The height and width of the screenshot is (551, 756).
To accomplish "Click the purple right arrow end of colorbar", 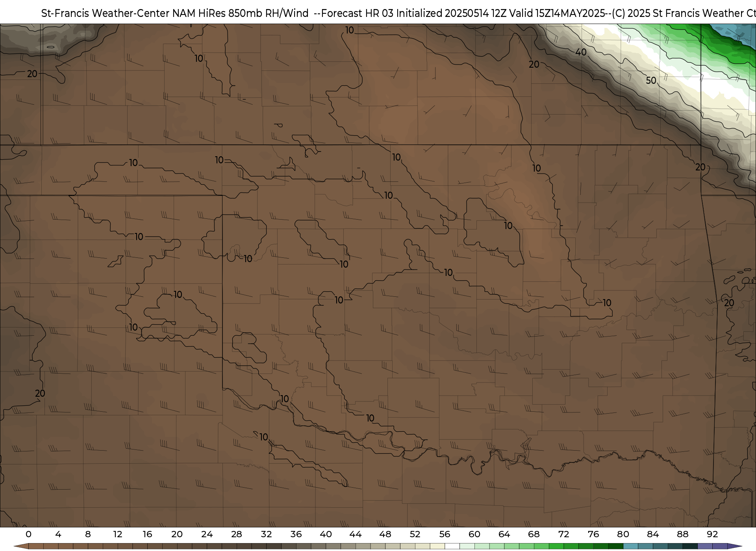I will point(734,547).
